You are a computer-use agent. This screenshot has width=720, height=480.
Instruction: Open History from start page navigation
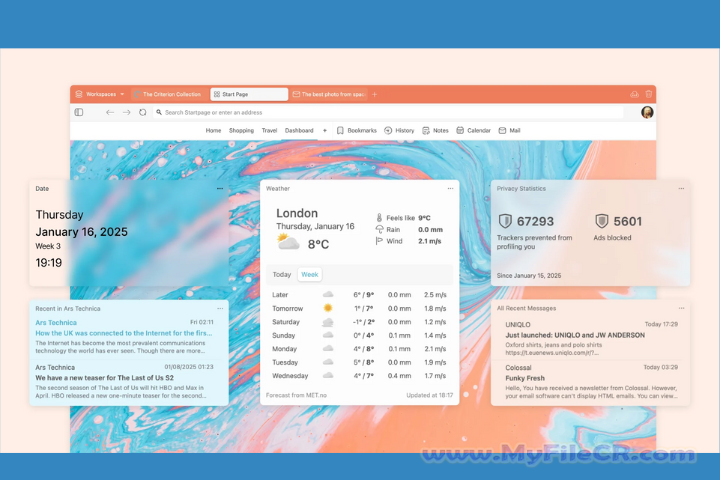(399, 130)
